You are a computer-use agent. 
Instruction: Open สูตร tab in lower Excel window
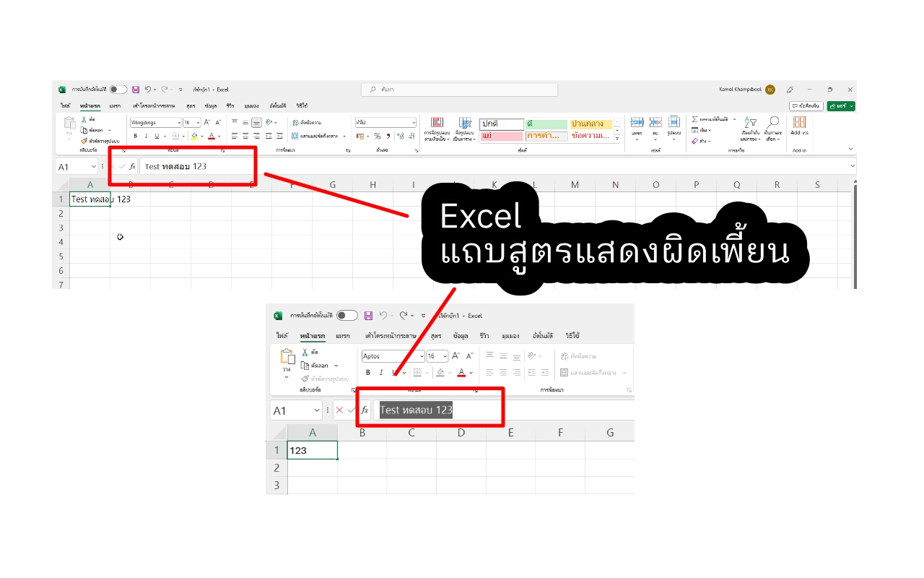tap(436, 336)
